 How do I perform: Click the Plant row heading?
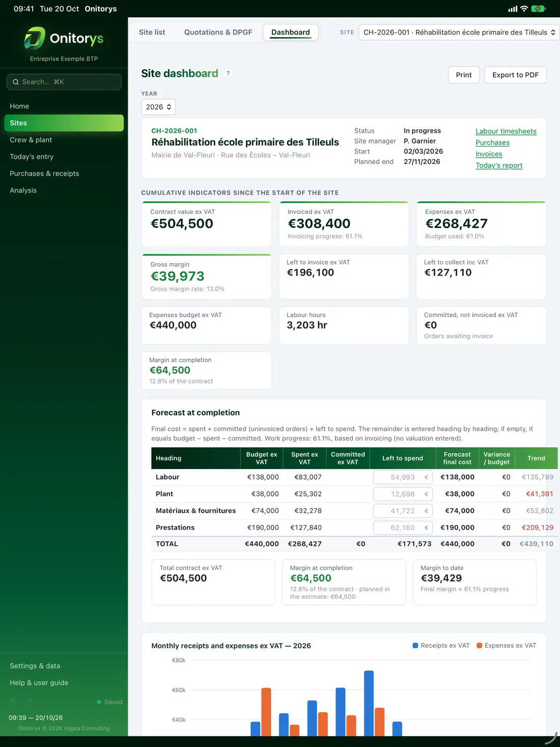coord(164,494)
